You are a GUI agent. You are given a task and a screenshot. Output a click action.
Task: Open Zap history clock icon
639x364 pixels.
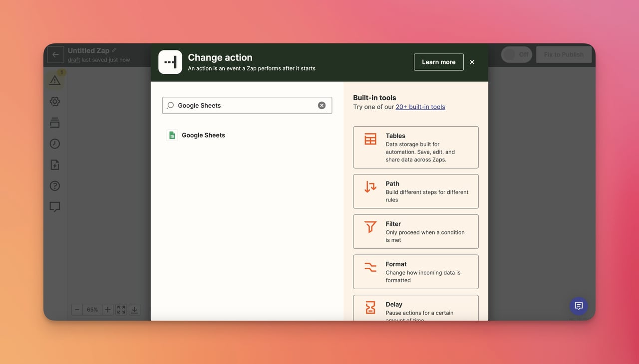(55, 144)
